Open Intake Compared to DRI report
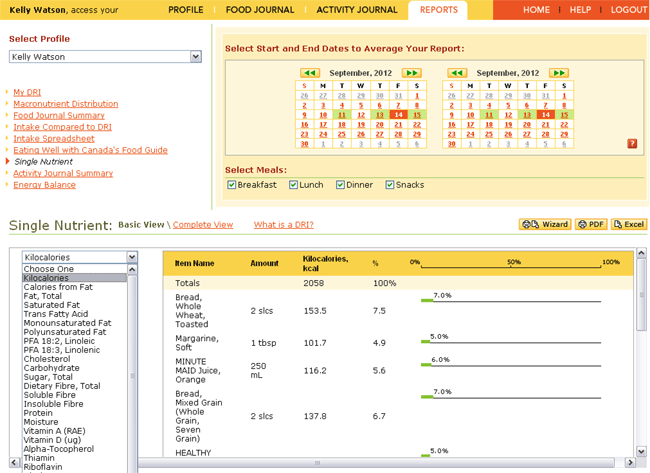This screenshot has height=473, width=650. point(62,127)
